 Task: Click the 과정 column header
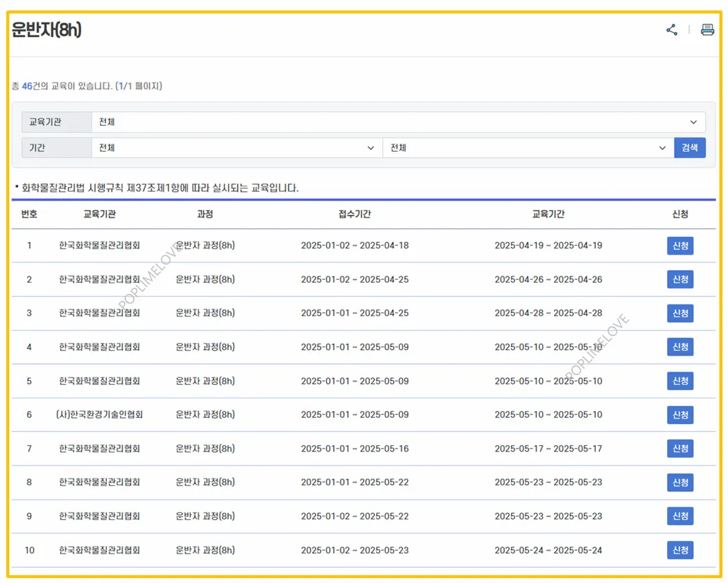tap(205, 214)
